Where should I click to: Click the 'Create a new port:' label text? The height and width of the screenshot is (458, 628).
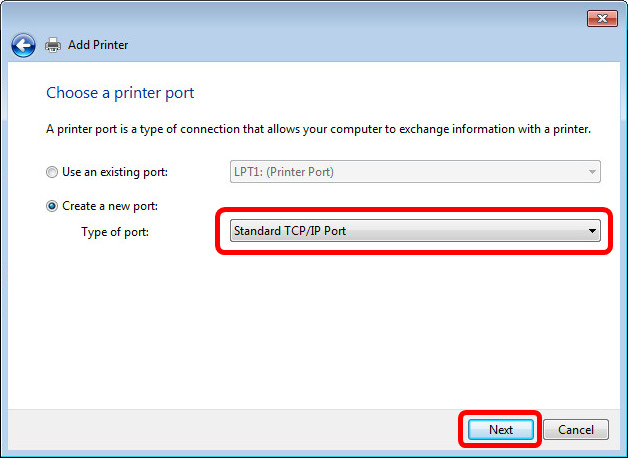pos(110,206)
